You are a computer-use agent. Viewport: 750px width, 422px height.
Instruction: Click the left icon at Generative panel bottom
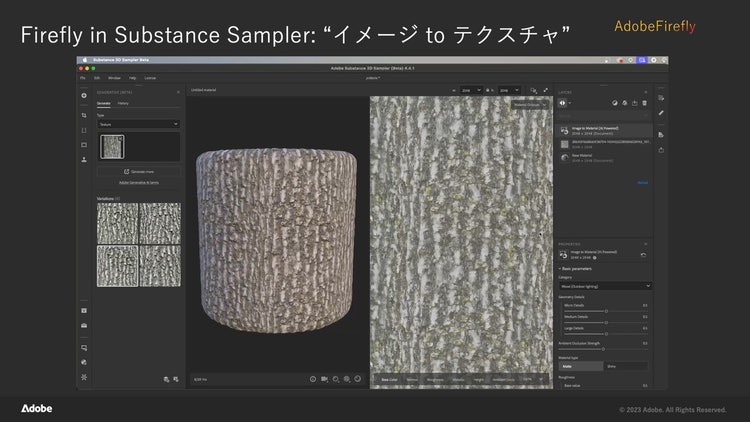click(x=166, y=379)
